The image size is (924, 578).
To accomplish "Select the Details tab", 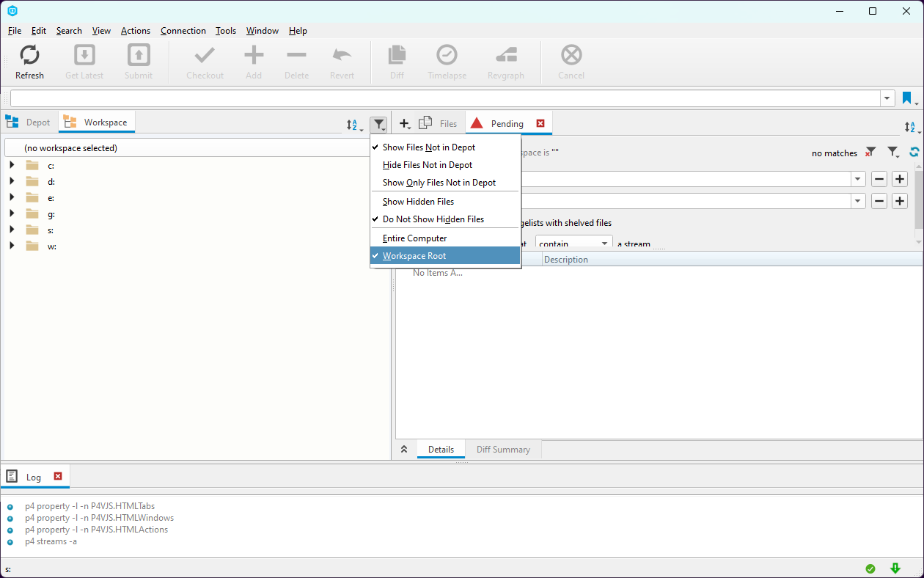I will [x=441, y=450].
